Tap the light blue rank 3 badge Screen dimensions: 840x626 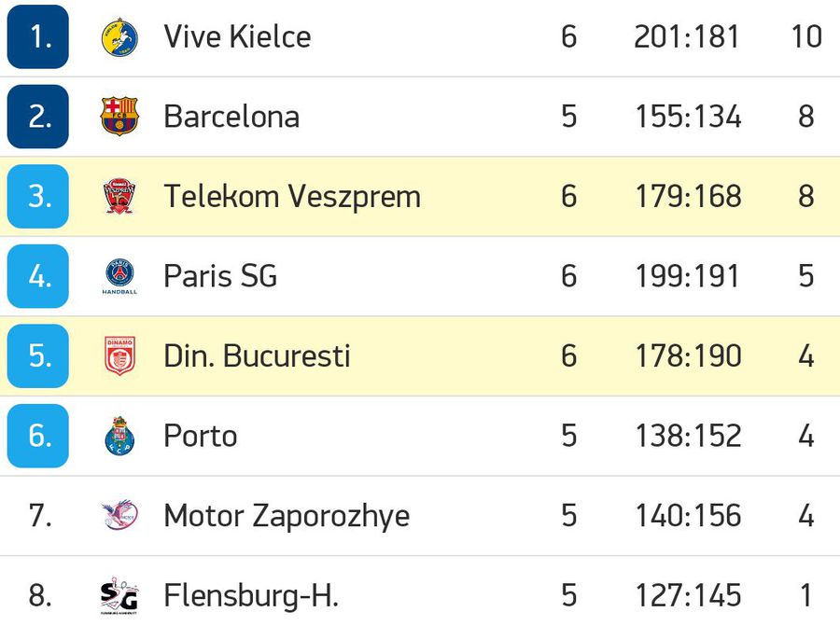pyautogui.click(x=38, y=197)
